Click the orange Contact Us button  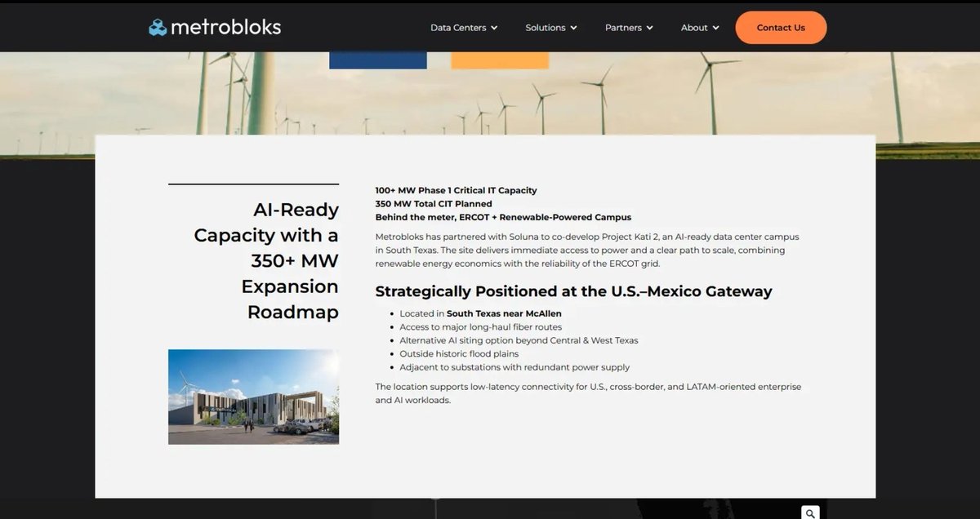781,28
